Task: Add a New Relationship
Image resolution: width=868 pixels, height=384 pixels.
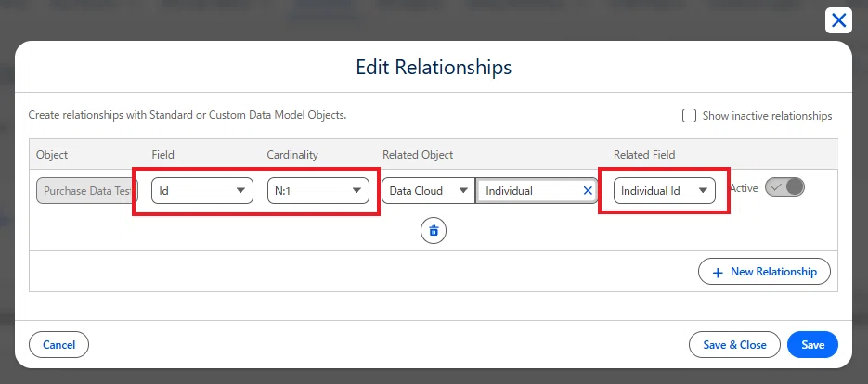Action: coord(764,272)
